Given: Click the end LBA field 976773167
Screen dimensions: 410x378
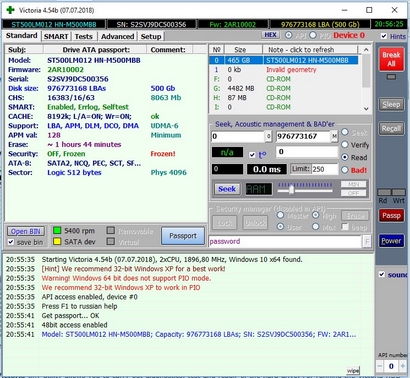Looking at the screenshot, I should pyautogui.click(x=303, y=136).
